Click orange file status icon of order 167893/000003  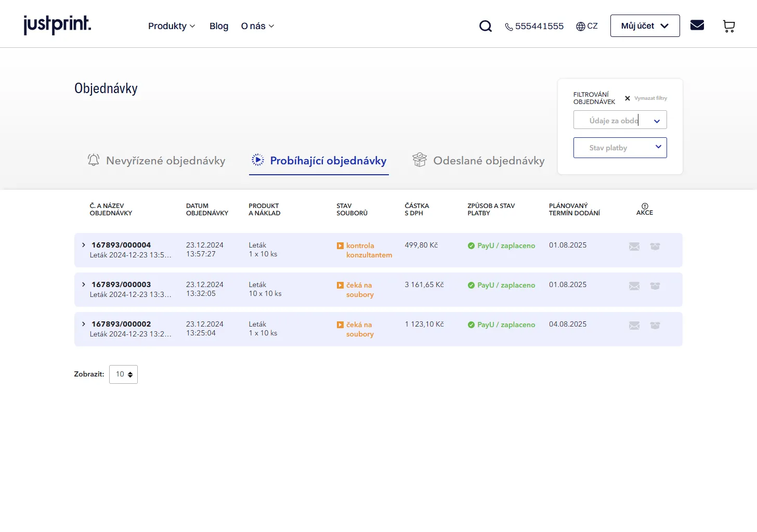pos(340,286)
